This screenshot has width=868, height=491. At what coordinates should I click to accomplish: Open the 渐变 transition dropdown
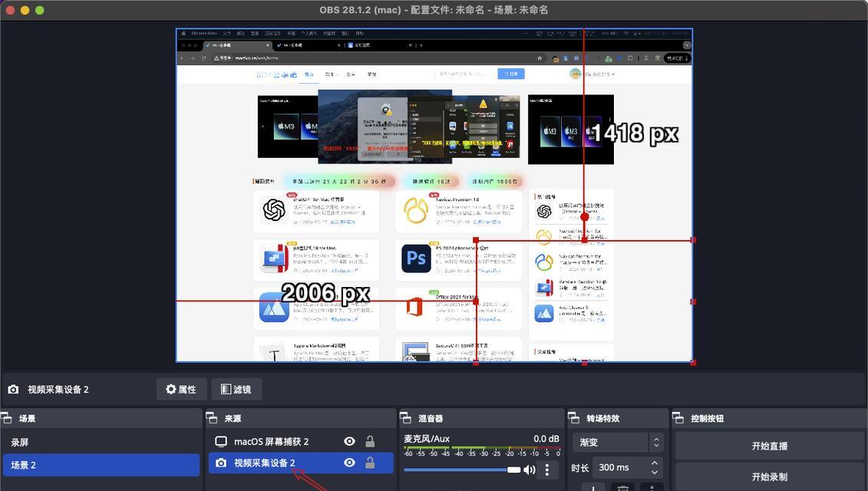click(x=618, y=443)
